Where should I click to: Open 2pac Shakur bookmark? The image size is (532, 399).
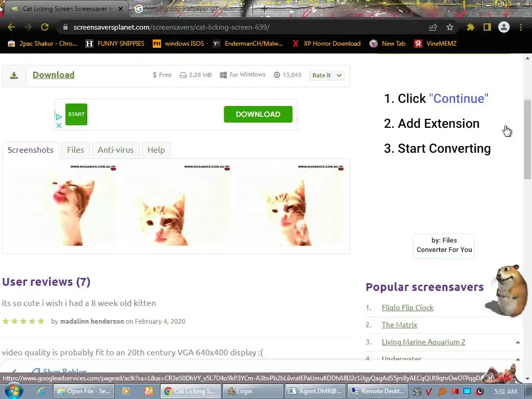coord(43,44)
